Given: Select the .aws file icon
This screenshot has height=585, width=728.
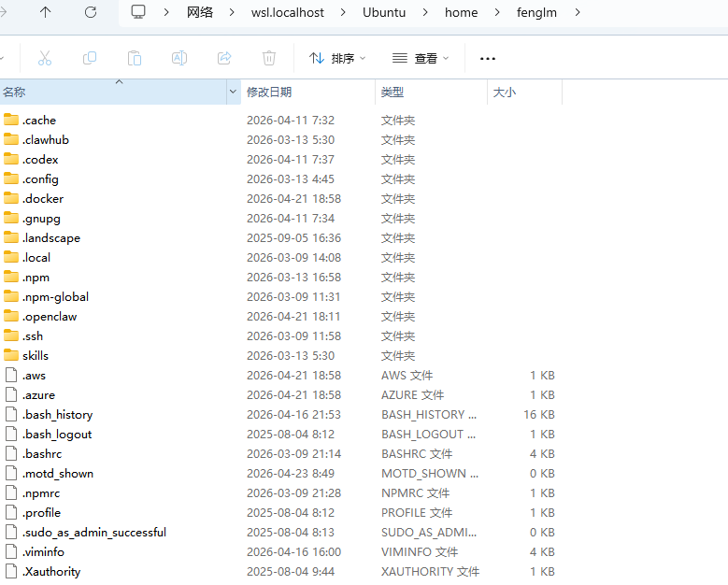Looking at the screenshot, I should point(11,375).
